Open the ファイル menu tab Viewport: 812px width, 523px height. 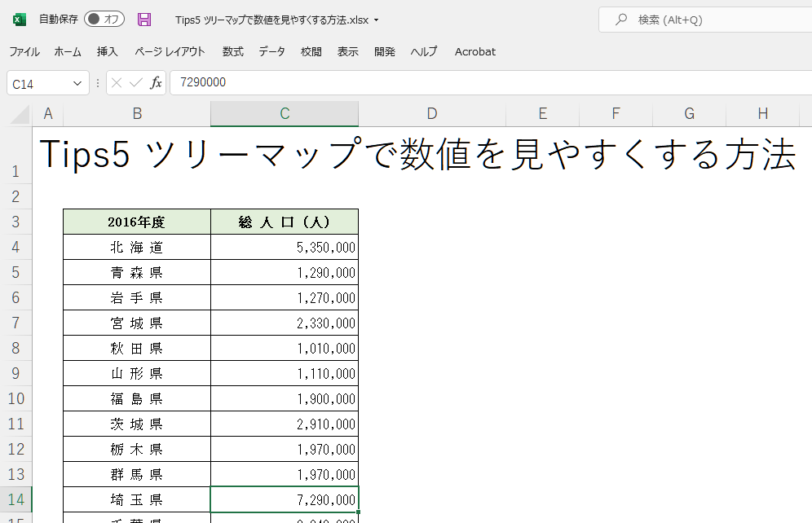[24, 51]
